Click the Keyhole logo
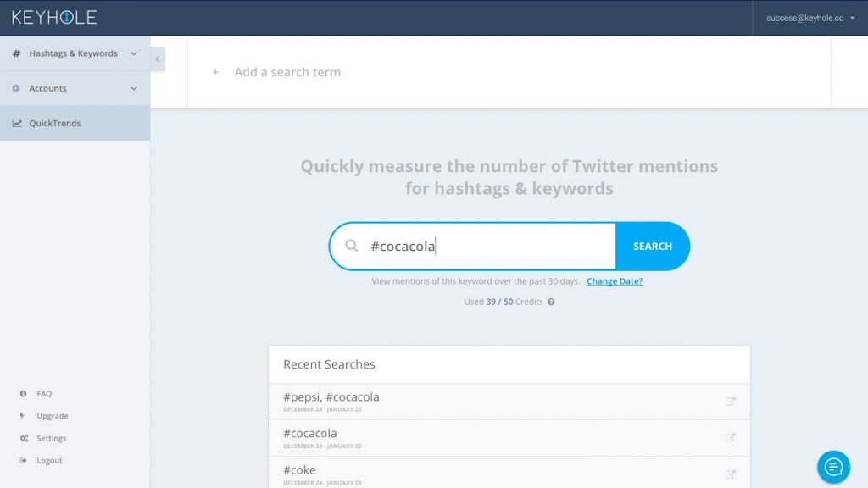Screen dimensions: 868x488 54,17
